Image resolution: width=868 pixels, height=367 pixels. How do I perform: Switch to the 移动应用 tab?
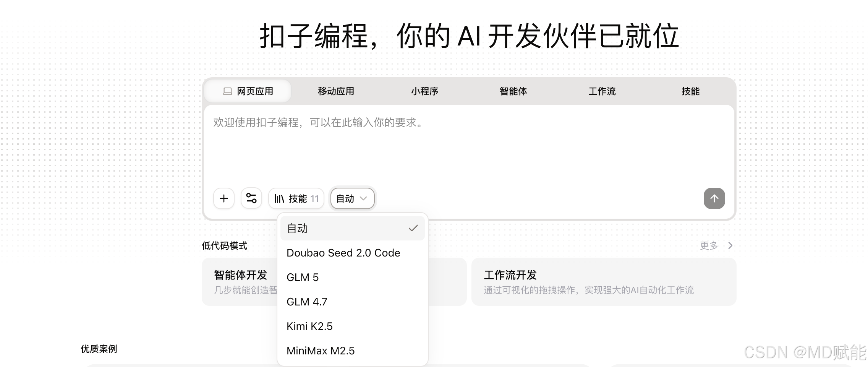pos(335,91)
